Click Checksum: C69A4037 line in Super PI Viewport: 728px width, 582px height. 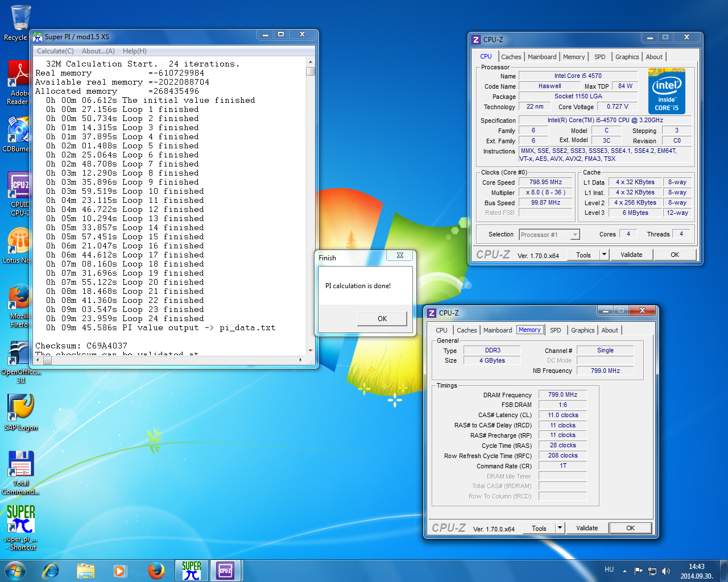point(81,346)
